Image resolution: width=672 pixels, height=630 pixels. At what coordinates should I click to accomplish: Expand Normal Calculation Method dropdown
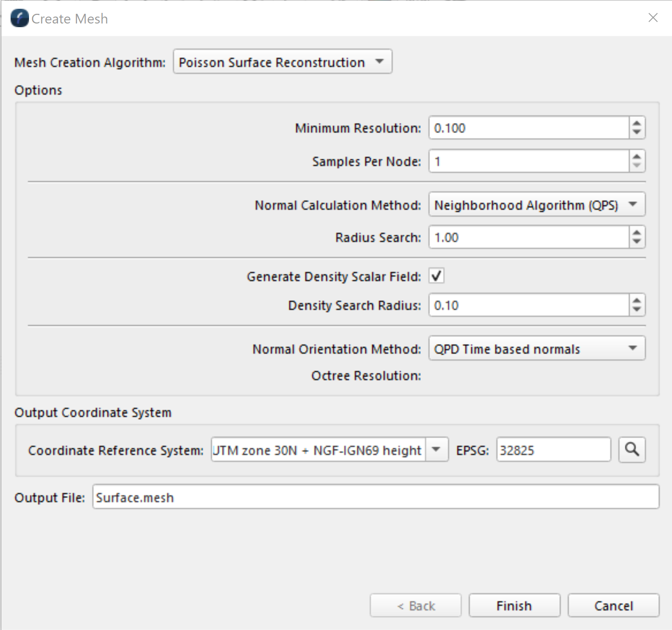pyautogui.click(x=536, y=204)
